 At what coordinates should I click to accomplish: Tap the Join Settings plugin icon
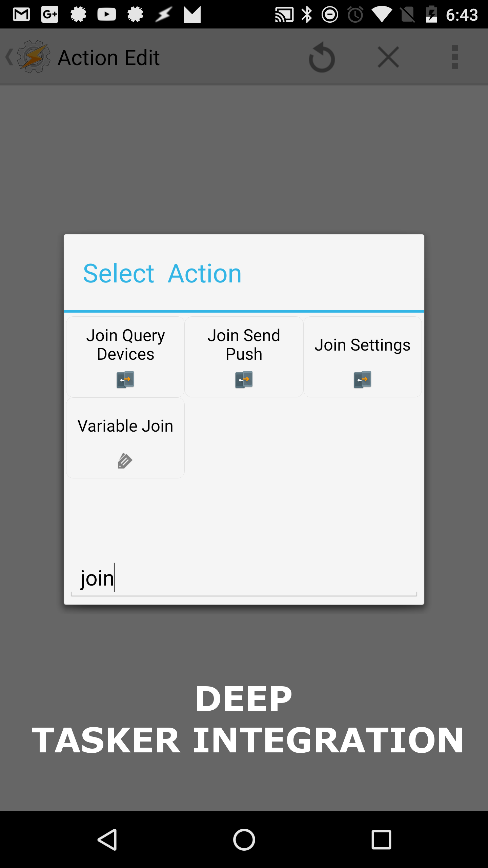point(362,379)
